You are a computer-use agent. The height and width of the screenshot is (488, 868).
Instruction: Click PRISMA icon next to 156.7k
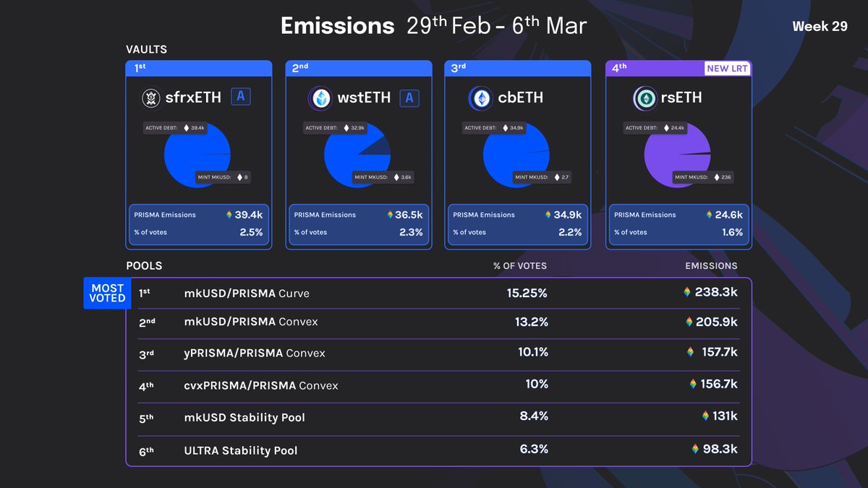(x=694, y=384)
